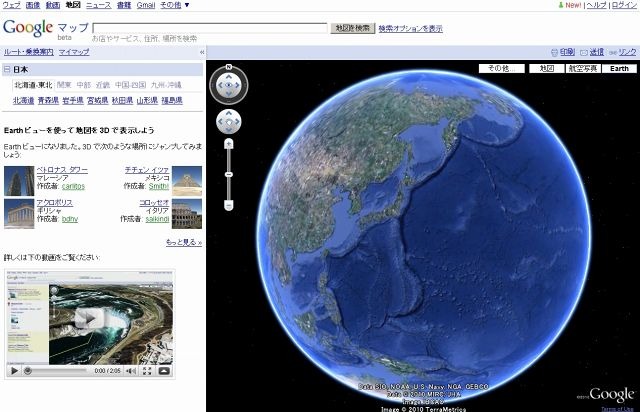Click the chain icon beside リンク
Viewport: 640px width, 412px height.
point(613,53)
